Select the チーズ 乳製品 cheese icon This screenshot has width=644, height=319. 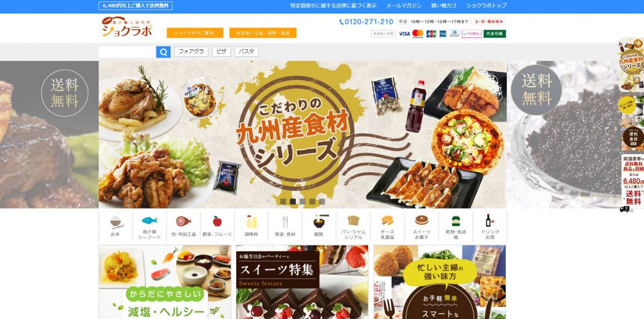(387, 227)
